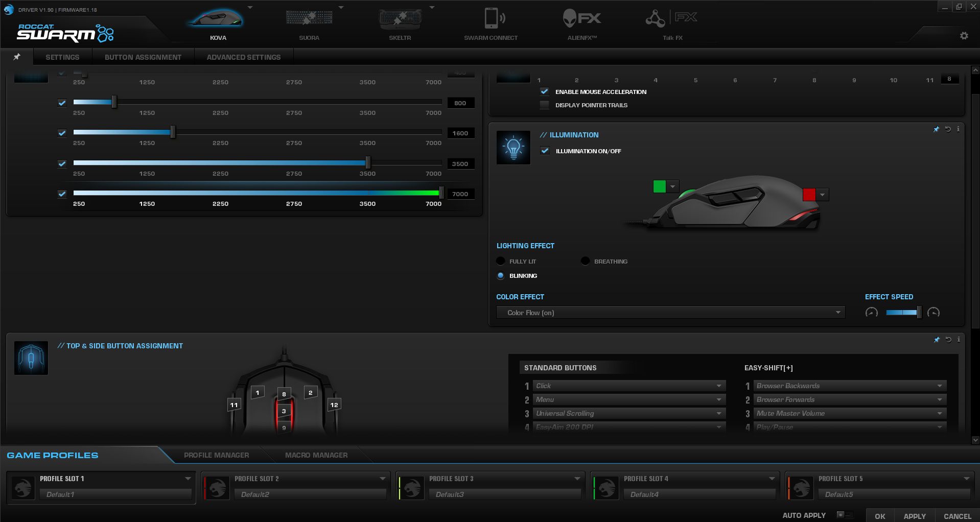This screenshot has height=522, width=980.
Task: Click the Cancel button
Action: (x=958, y=516)
